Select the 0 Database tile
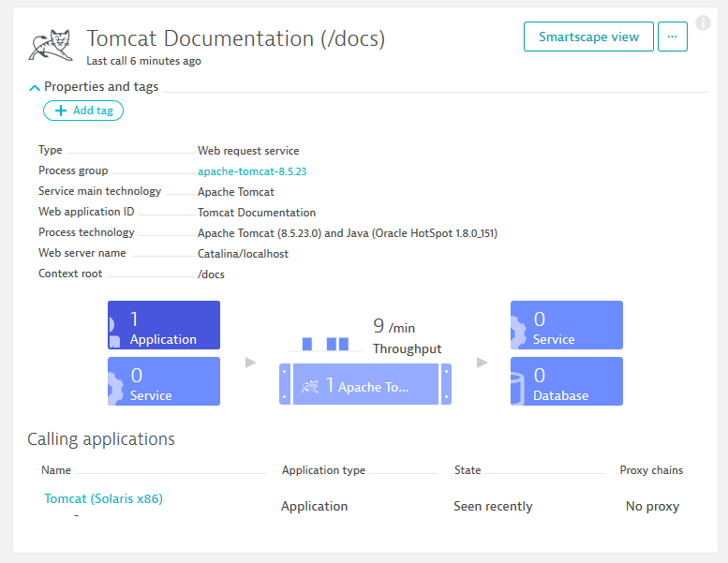This screenshot has height=563, width=728. 567,381
